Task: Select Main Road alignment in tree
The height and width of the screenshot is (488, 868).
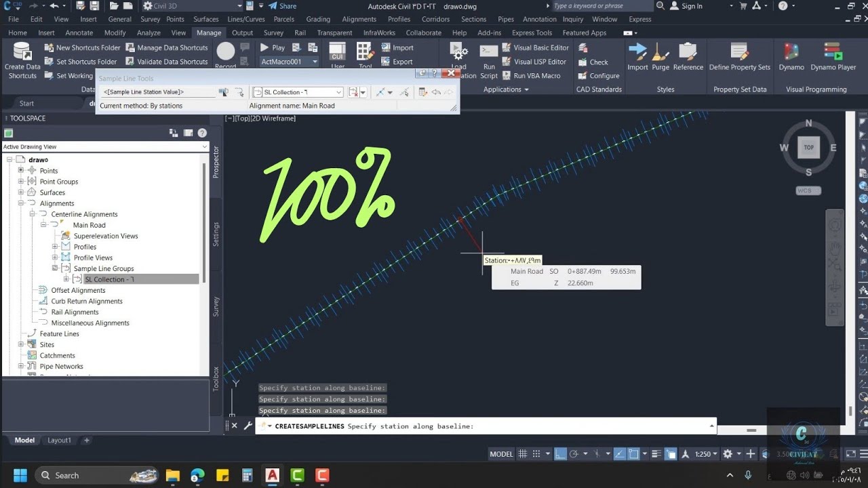Action: [89, 225]
